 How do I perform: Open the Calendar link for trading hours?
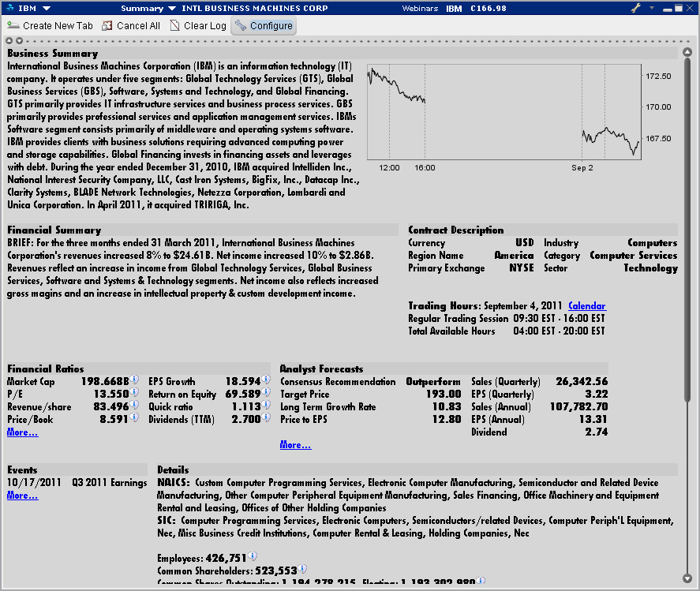(x=587, y=306)
